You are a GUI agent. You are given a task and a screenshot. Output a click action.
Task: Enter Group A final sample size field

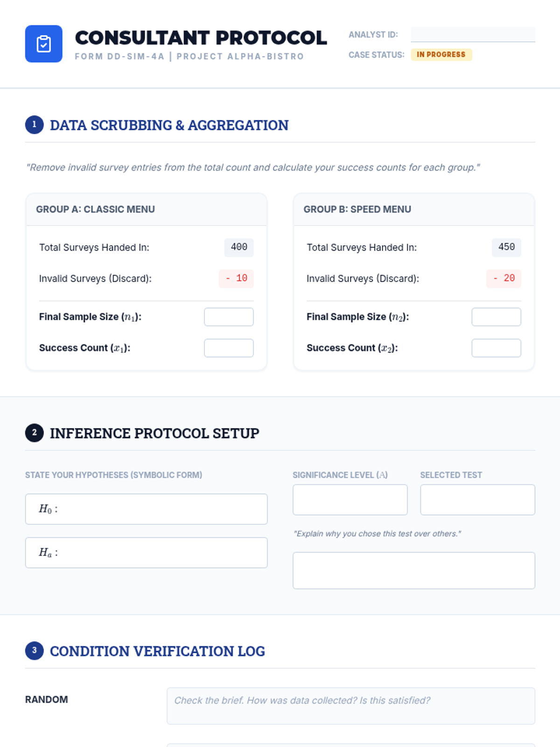pyautogui.click(x=229, y=317)
